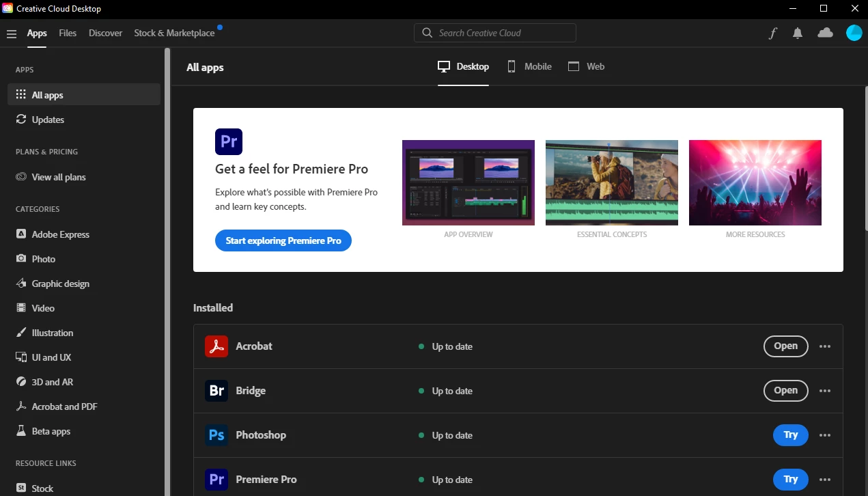Viewport: 868px width, 496px height.
Task: Open more options for Bridge
Action: (825, 391)
